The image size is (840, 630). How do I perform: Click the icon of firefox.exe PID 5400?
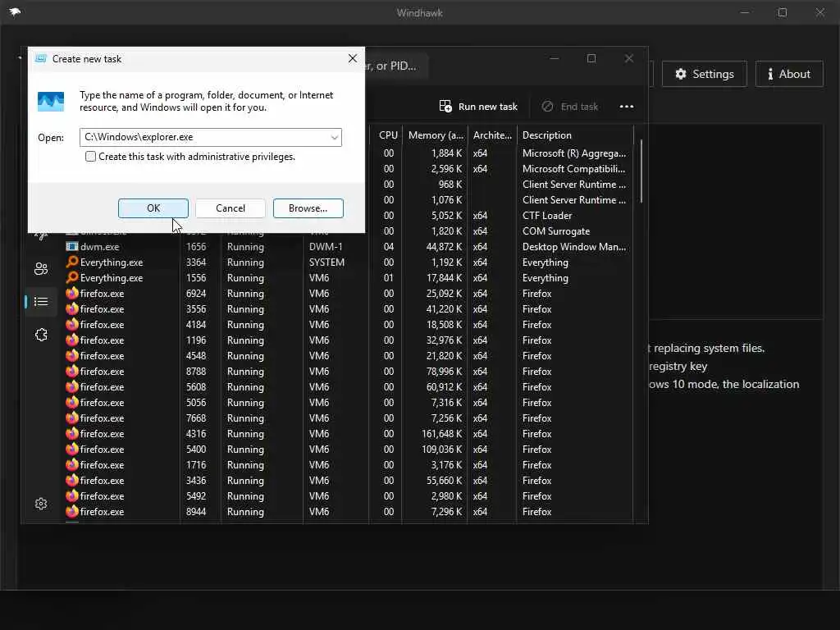click(x=72, y=449)
